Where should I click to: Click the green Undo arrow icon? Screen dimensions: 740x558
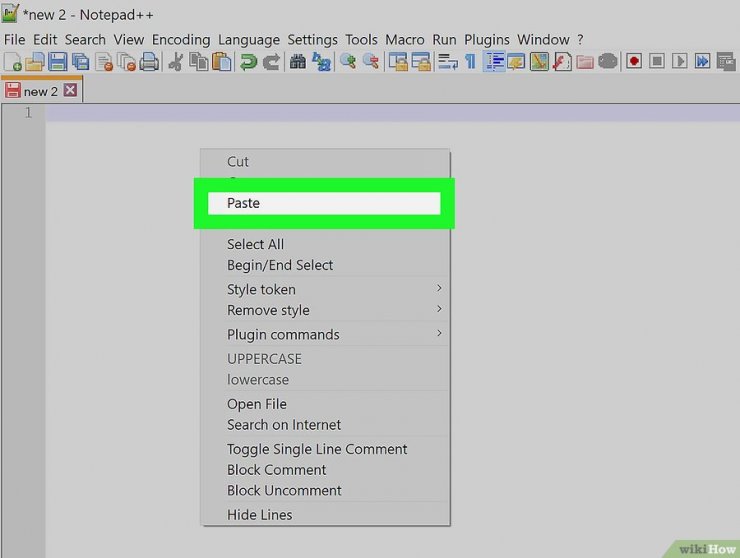coord(248,62)
